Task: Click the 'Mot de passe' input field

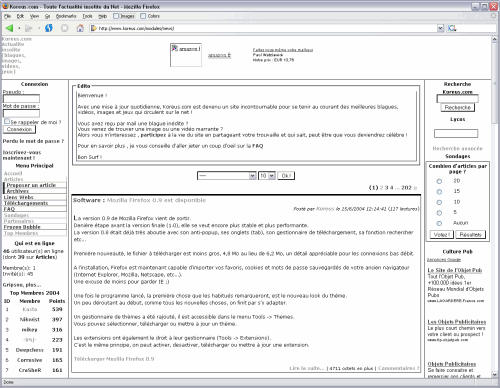Action: click(x=21, y=113)
